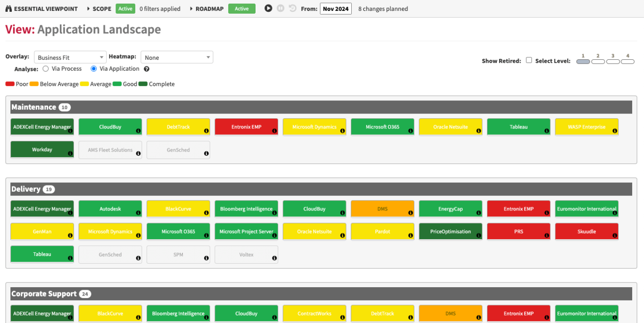This screenshot has width=644, height=323.
Task: Open the Essential Viewpoint binoculars icon
Action: [8, 8]
